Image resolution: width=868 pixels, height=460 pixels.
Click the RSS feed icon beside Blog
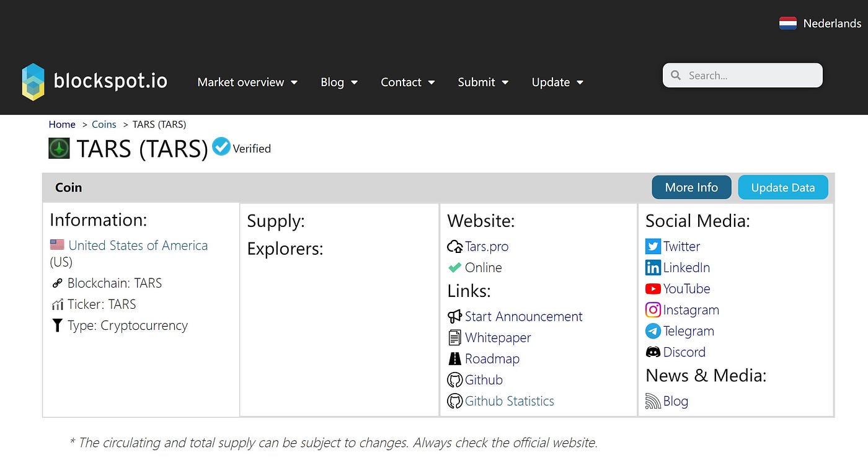pos(653,401)
